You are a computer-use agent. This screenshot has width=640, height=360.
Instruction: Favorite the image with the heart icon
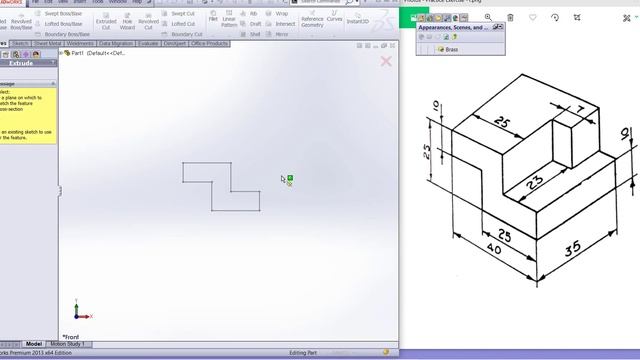pyautogui.click(x=533, y=18)
